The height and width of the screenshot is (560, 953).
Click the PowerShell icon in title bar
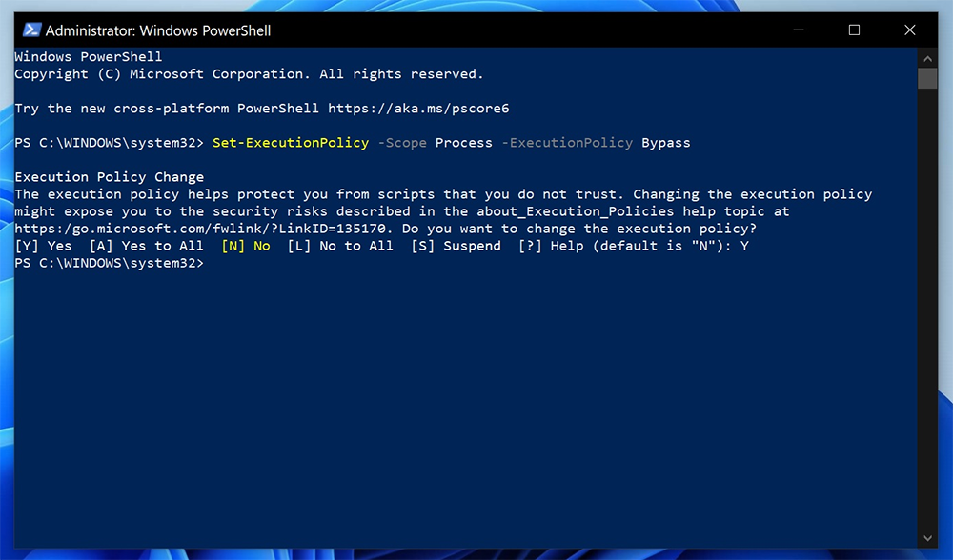tap(31, 30)
